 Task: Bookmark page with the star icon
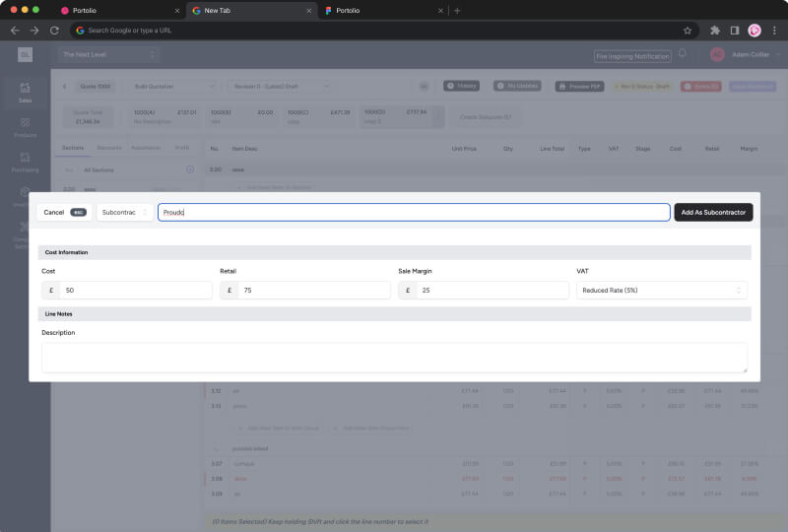tap(687, 31)
